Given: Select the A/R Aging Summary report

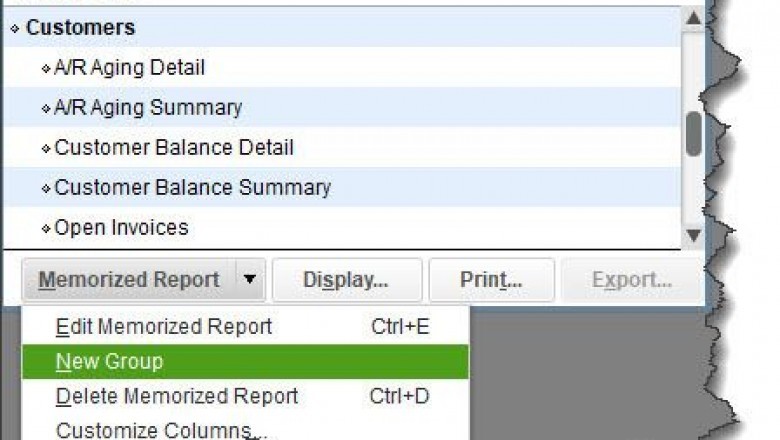Looking at the screenshot, I should 342,107.
